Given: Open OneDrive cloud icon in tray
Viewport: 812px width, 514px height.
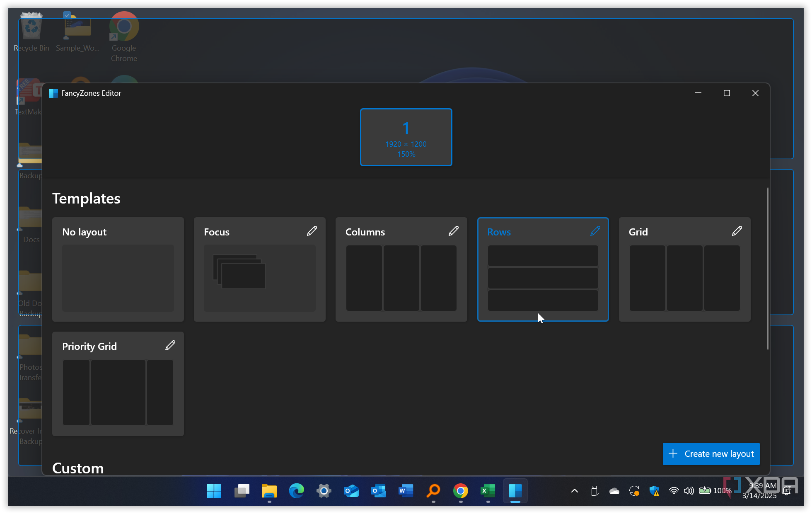Looking at the screenshot, I should click(614, 491).
